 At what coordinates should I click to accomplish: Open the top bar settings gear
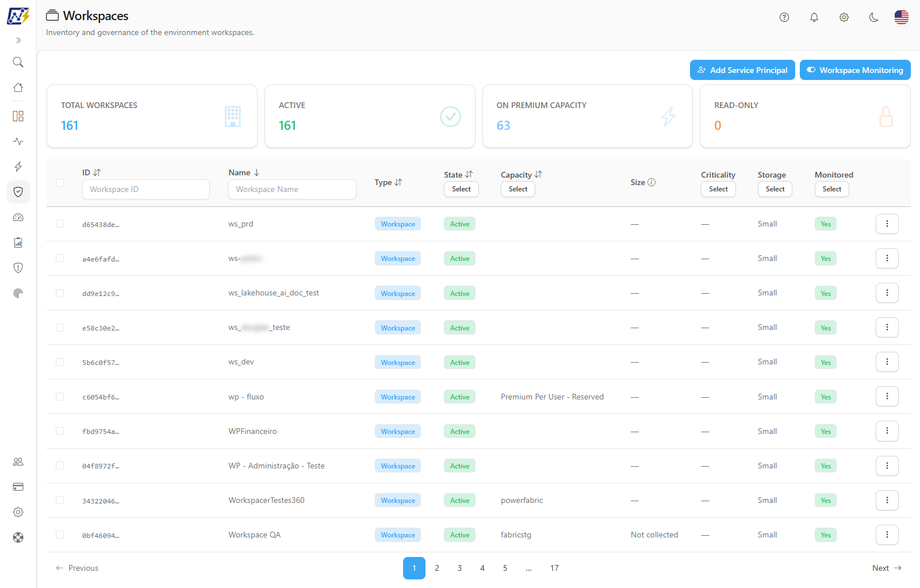(x=844, y=17)
